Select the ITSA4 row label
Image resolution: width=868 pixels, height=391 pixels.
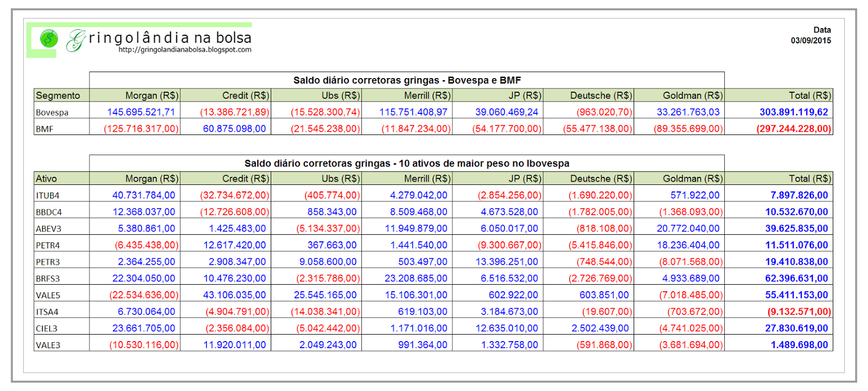[x=47, y=312]
